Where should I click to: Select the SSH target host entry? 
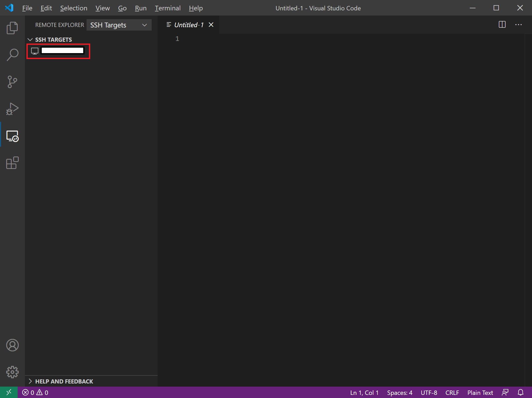pos(62,51)
